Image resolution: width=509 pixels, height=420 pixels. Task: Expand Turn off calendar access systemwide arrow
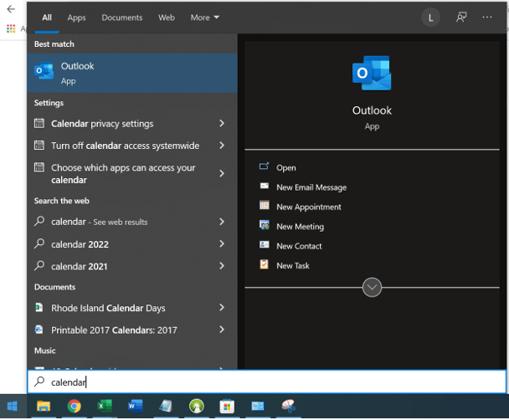[x=222, y=146]
